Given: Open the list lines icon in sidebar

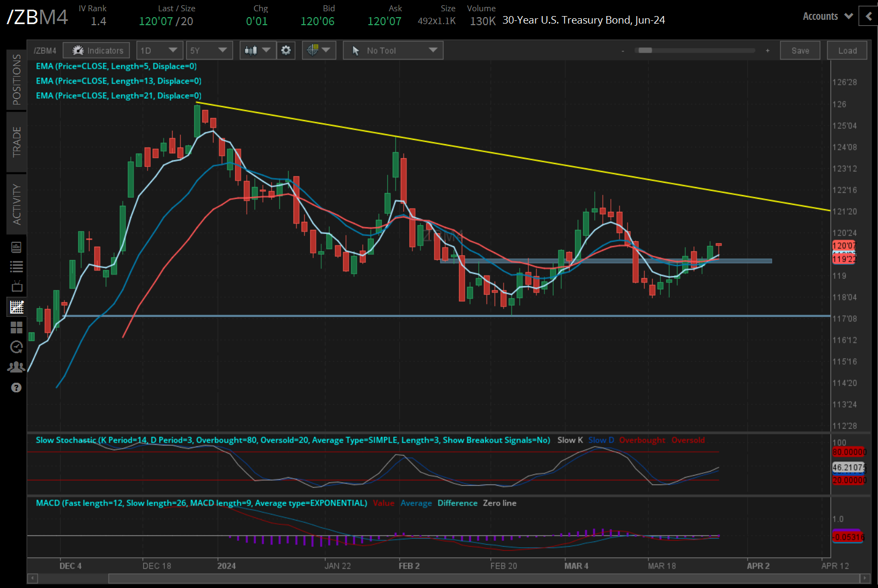Looking at the screenshot, I should coord(17,266).
